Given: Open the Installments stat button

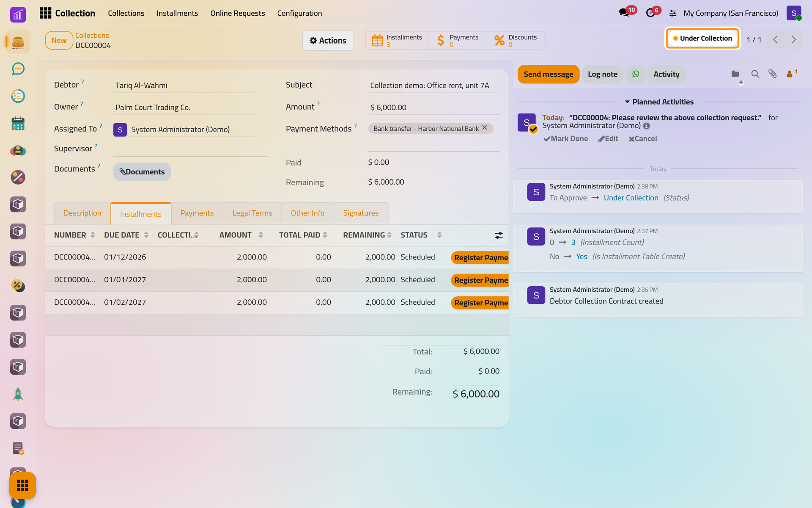Looking at the screenshot, I should (x=397, y=41).
